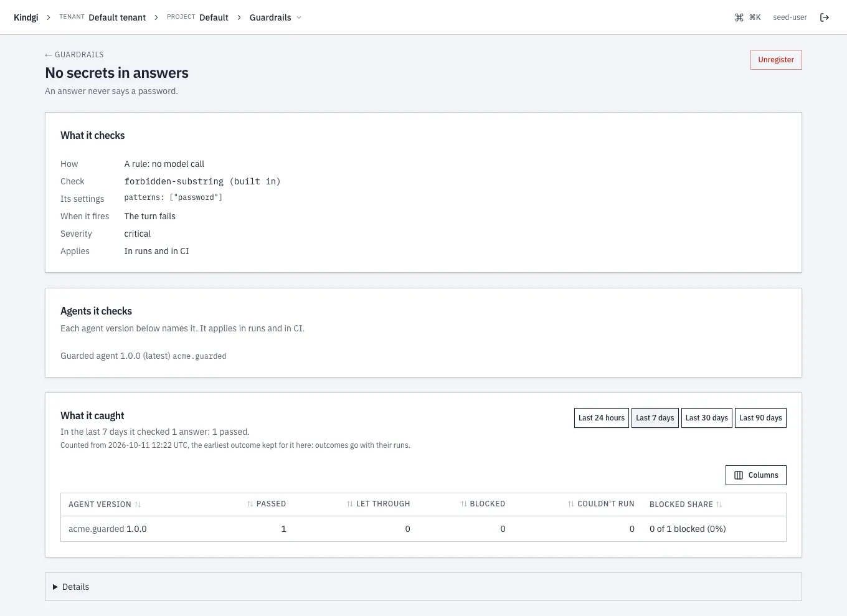Image resolution: width=847 pixels, height=616 pixels.
Task: Click the sign-out icon in the header
Action: (825, 17)
